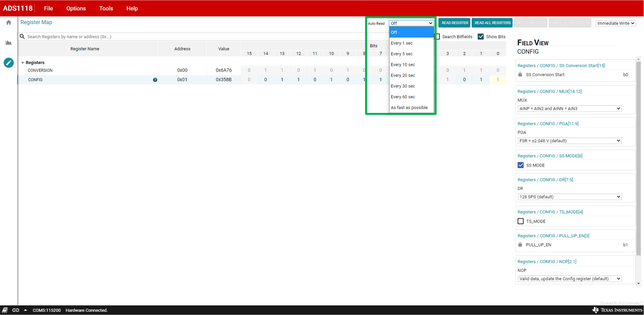Click the pencil Register Map icon
The image size is (644, 315).
pyautogui.click(x=9, y=63)
